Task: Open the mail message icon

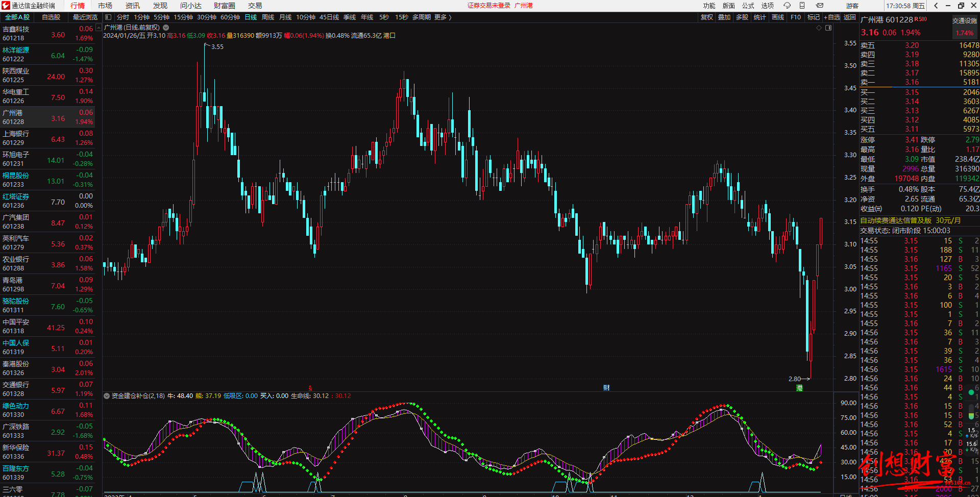Action: (819, 6)
